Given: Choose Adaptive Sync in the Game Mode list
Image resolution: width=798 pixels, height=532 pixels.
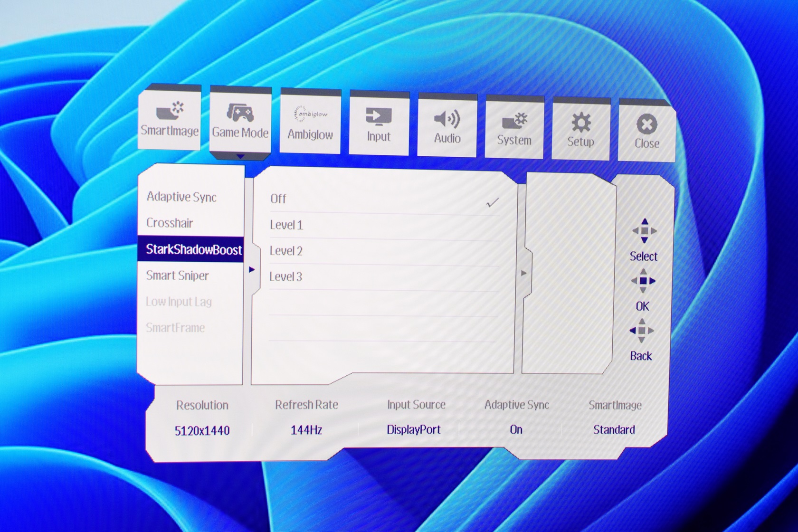Looking at the screenshot, I should tap(181, 197).
